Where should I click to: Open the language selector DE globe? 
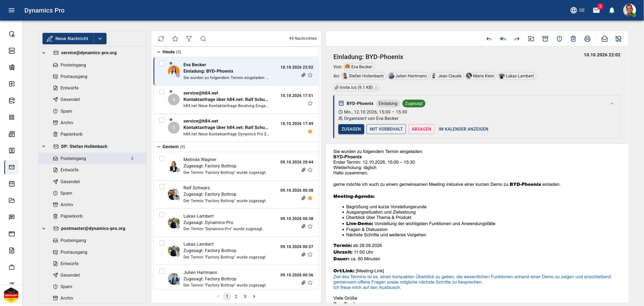pyautogui.click(x=578, y=10)
